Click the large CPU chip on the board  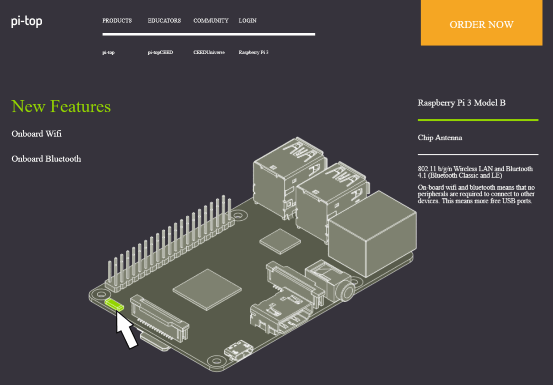tap(207, 289)
